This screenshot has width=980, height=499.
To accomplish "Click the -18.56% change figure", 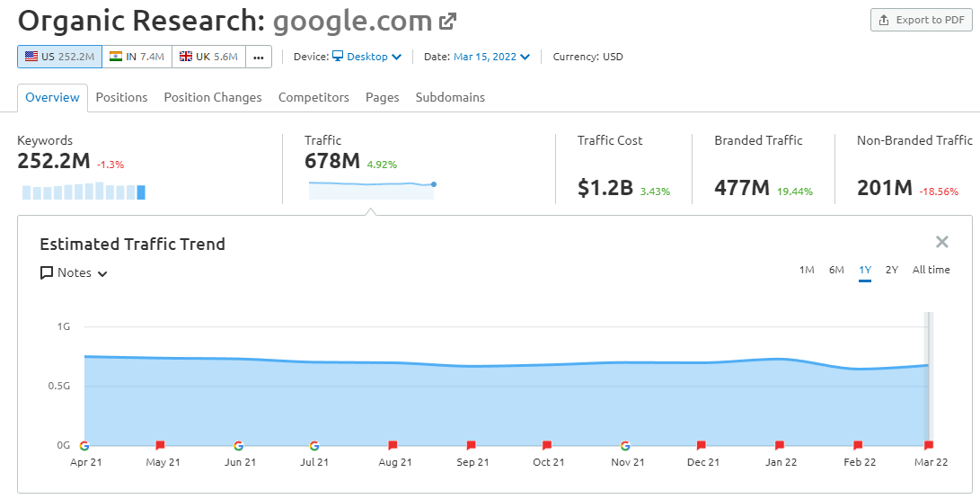I will (939, 192).
